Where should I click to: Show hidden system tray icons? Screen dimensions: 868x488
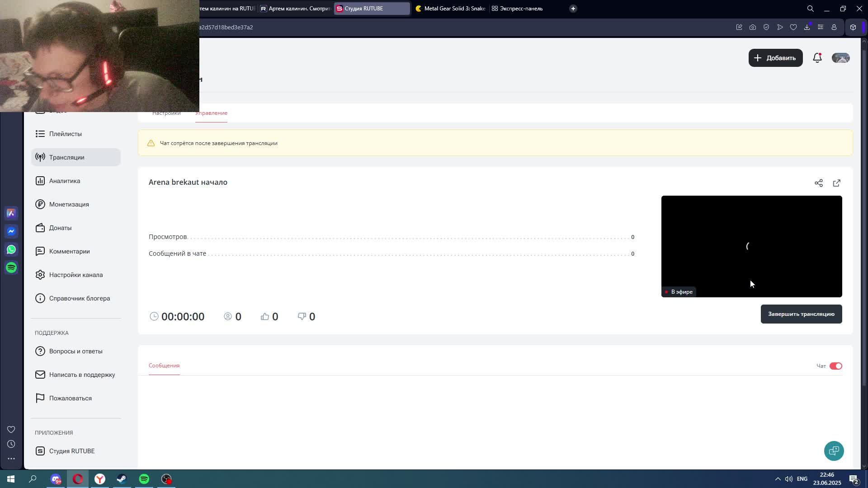click(x=778, y=479)
